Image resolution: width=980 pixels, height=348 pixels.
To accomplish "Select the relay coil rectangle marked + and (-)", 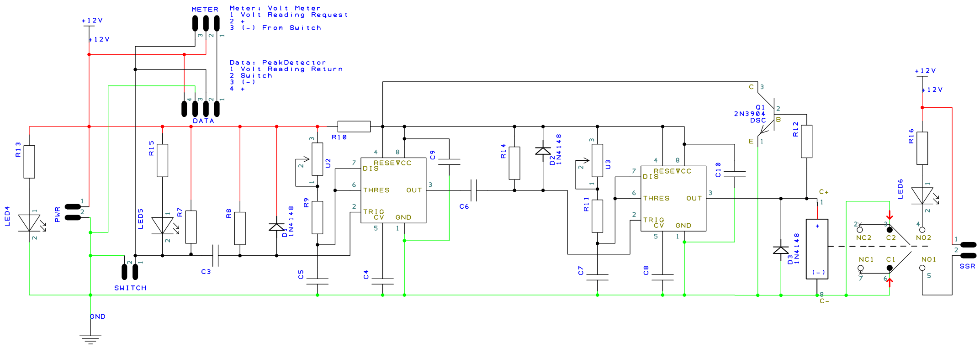I will 817,249.
